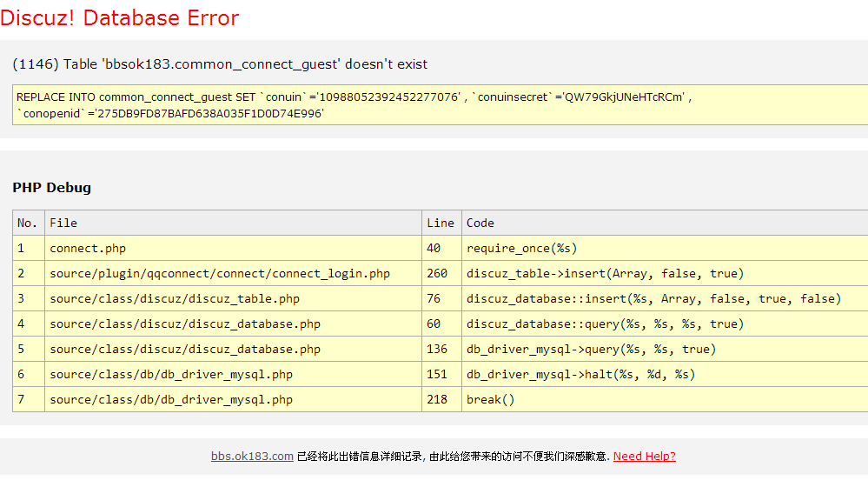
Task: Click the discuz_table->insert code cell
Action: tap(665, 273)
